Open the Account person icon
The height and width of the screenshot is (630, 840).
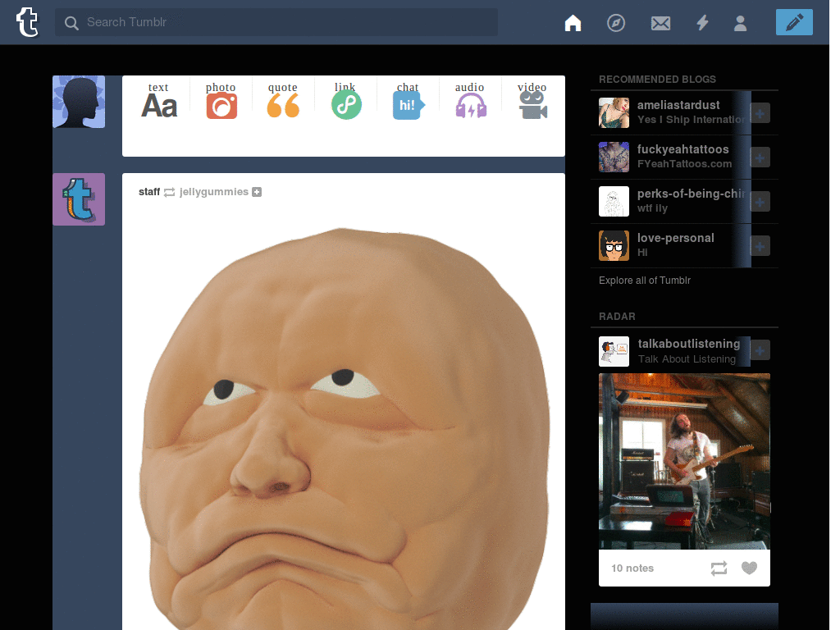(x=741, y=23)
